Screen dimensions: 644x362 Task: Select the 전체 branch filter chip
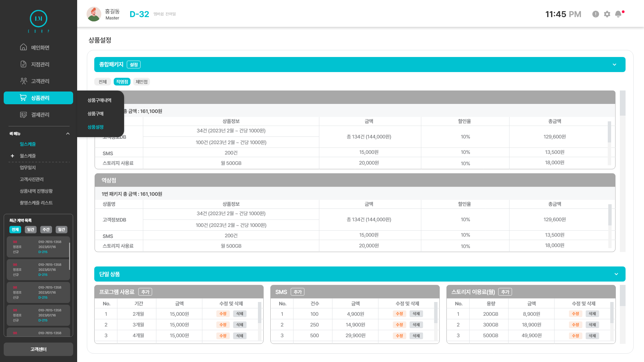click(x=103, y=82)
